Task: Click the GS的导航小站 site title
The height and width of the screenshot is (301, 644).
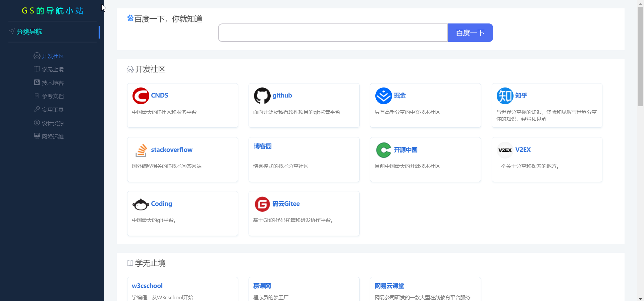Action: point(52,11)
